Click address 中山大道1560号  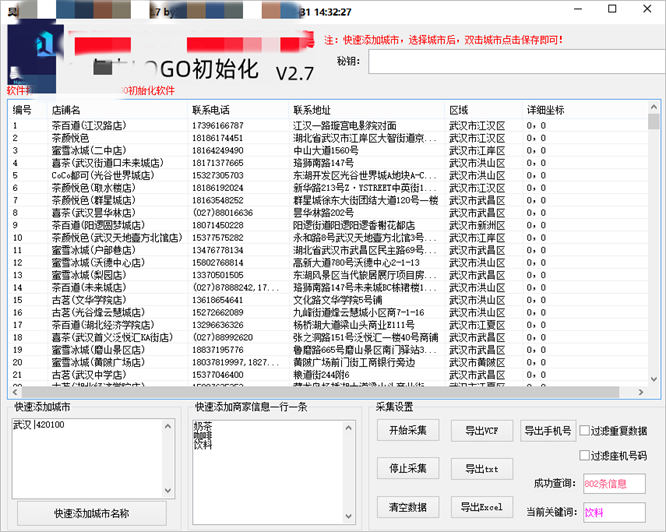pos(325,151)
